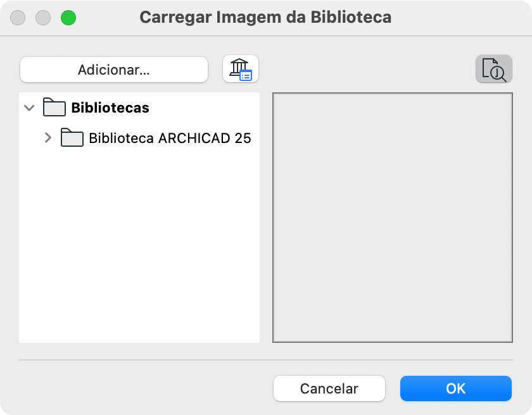Click the Bibliotecas folder icon
This screenshot has width=532, height=415.
click(x=54, y=108)
